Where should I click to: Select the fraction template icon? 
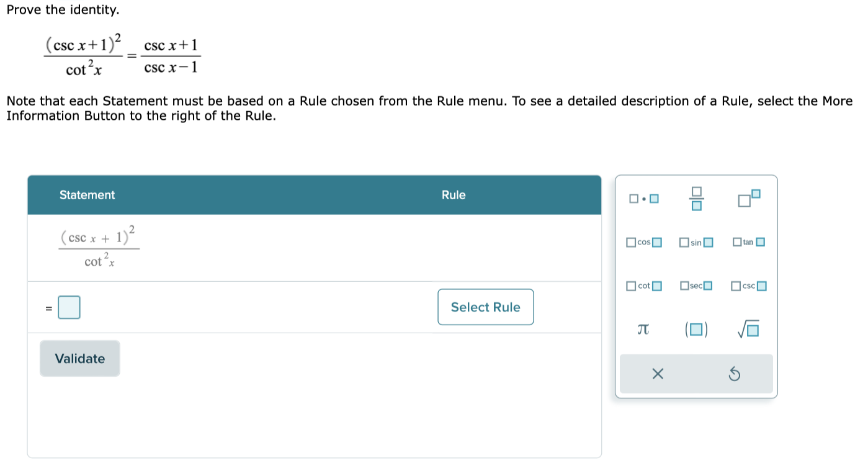696,199
